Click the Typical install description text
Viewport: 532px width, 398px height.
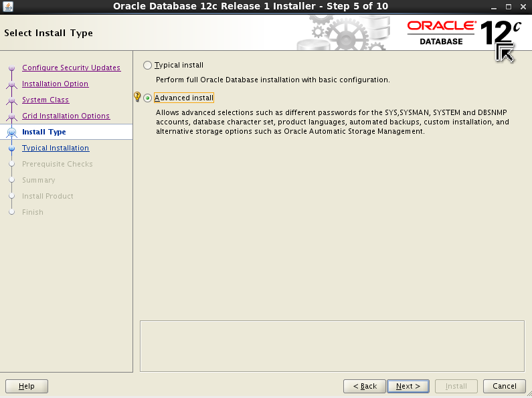click(x=273, y=80)
